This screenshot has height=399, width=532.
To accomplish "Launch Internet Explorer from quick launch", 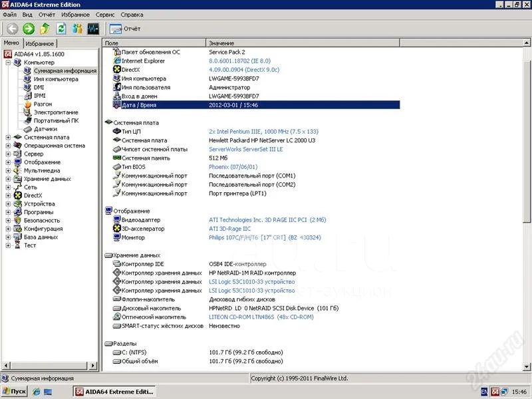I will tap(37, 392).
